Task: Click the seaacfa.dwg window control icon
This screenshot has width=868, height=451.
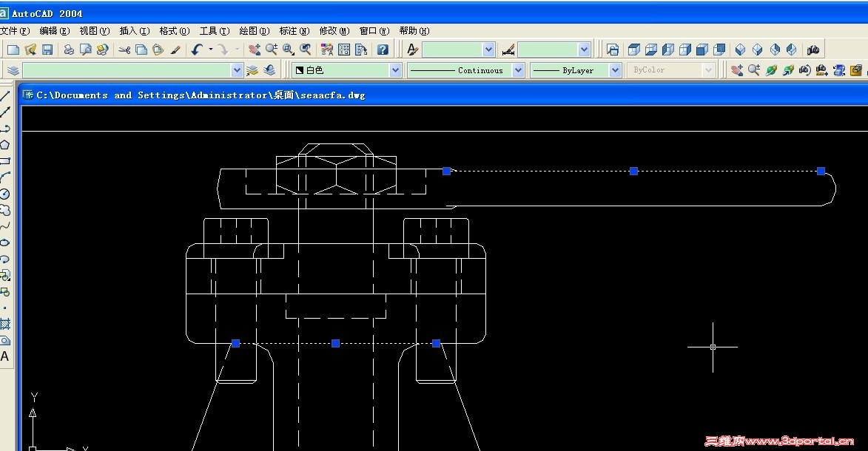Action: (x=27, y=95)
